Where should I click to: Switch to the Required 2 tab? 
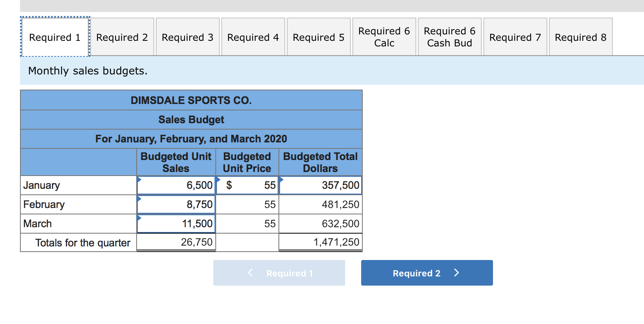(x=122, y=37)
